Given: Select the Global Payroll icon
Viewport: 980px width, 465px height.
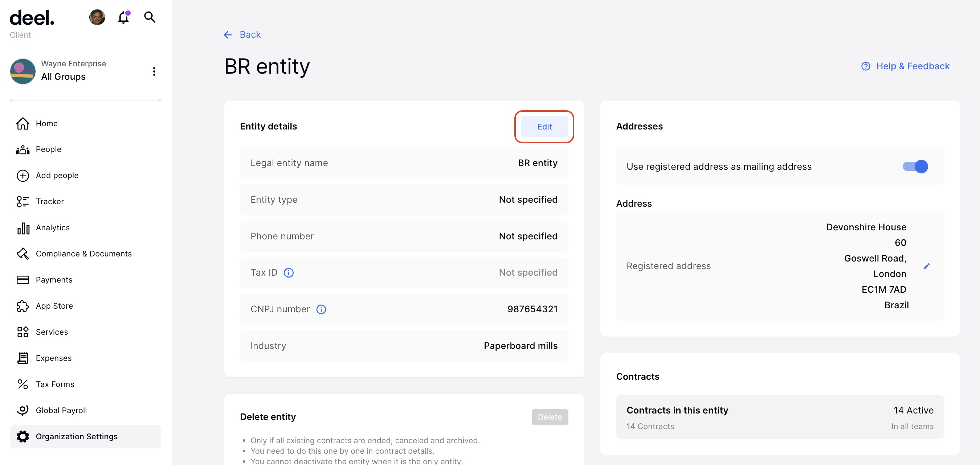Looking at the screenshot, I should coord(23,410).
